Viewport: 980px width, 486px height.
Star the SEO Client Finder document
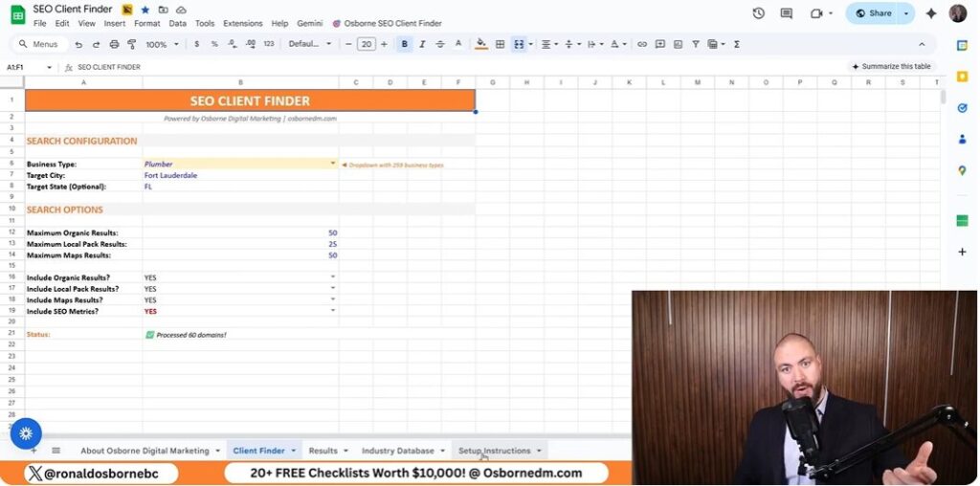point(145,10)
